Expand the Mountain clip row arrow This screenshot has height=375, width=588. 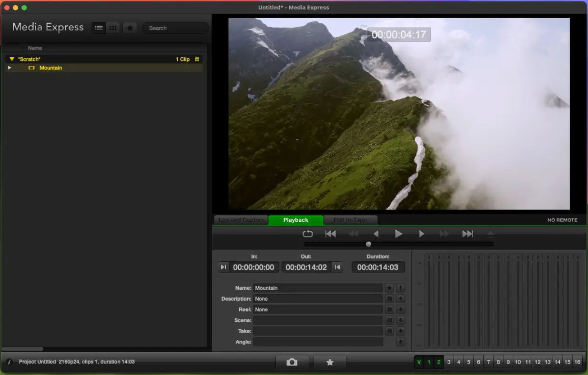[9, 68]
